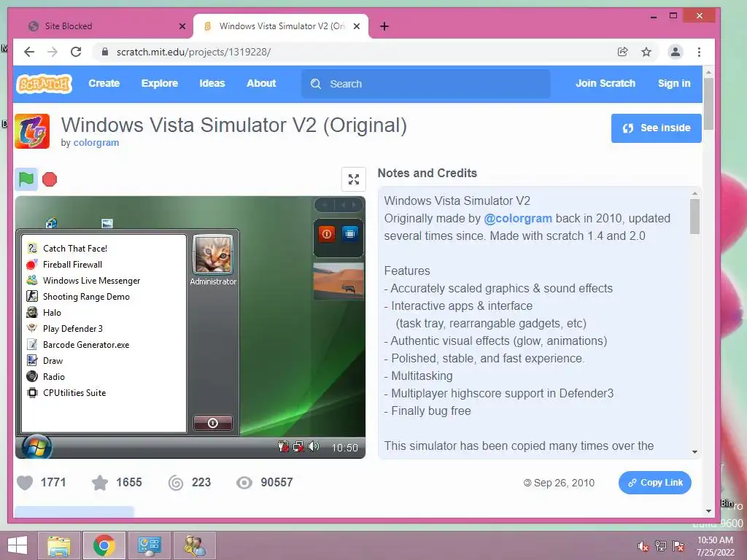
Task: Click the @colorgram mention in notes
Action: click(518, 218)
